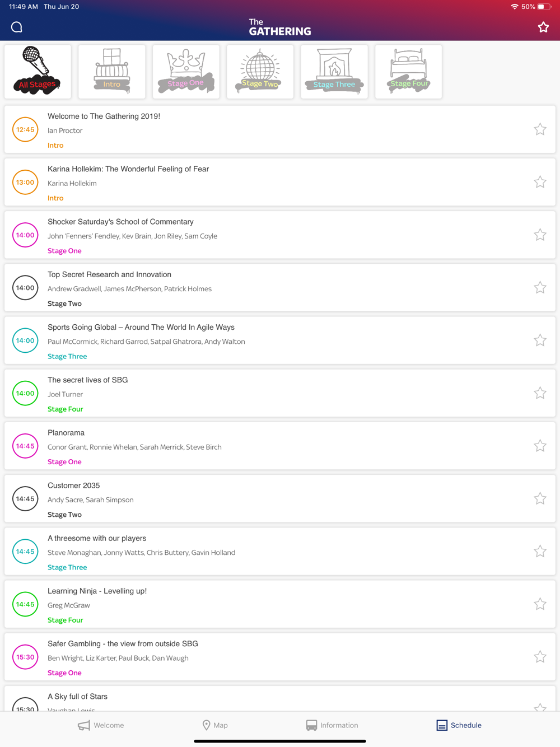Select the All Stages microphone filter
The height and width of the screenshot is (747, 560).
38,72
